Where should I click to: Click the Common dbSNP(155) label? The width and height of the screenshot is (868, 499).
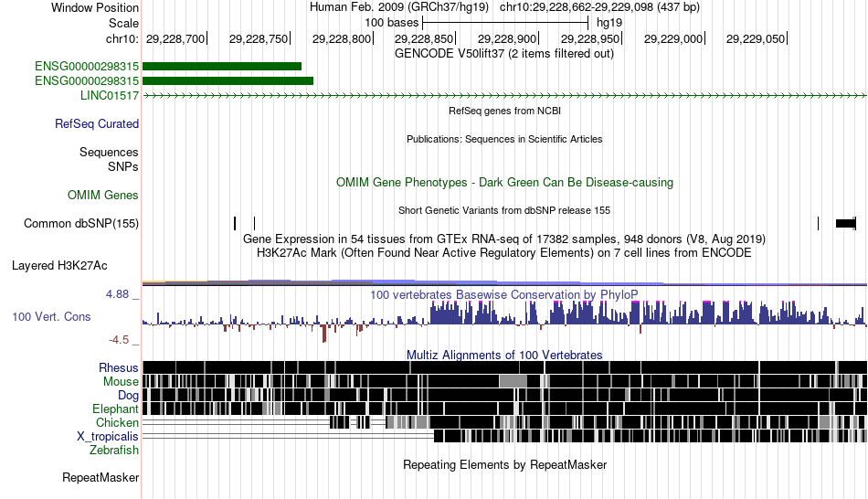81,223
